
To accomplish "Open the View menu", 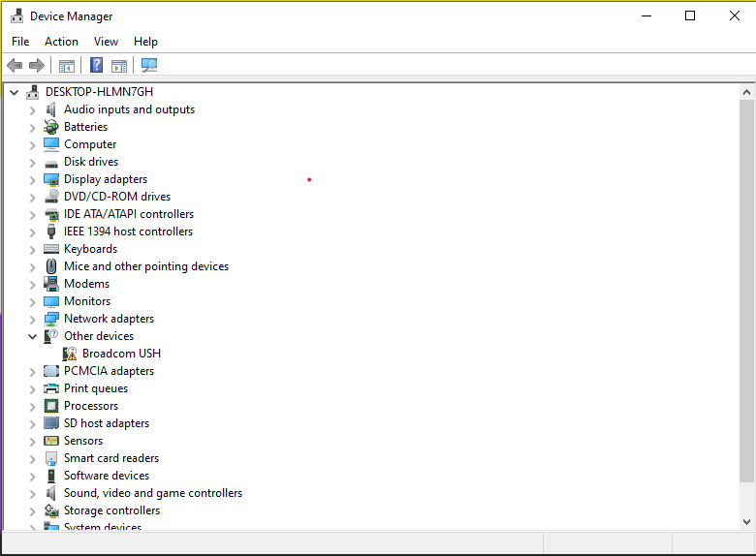I will [106, 42].
